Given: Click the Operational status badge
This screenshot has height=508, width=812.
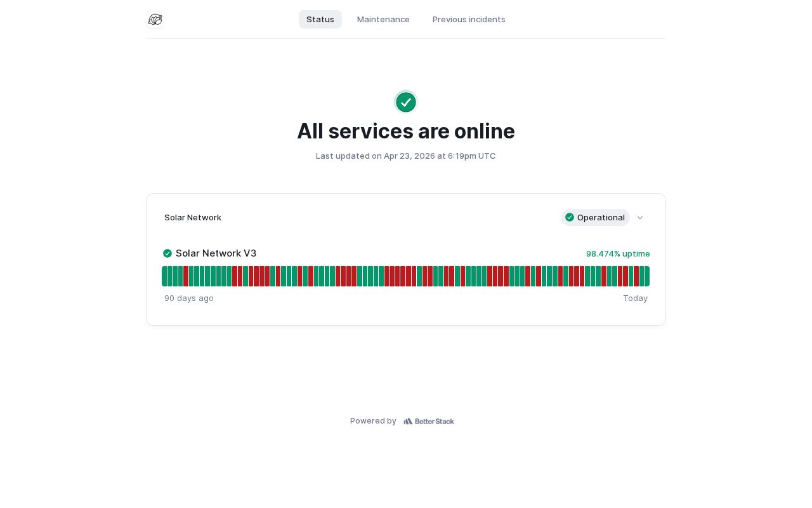Looking at the screenshot, I should click(x=596, y=218).
